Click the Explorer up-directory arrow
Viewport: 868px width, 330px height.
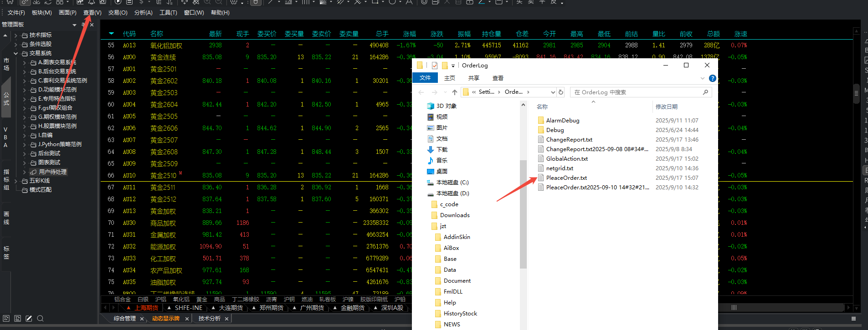[x=454, y=92]
